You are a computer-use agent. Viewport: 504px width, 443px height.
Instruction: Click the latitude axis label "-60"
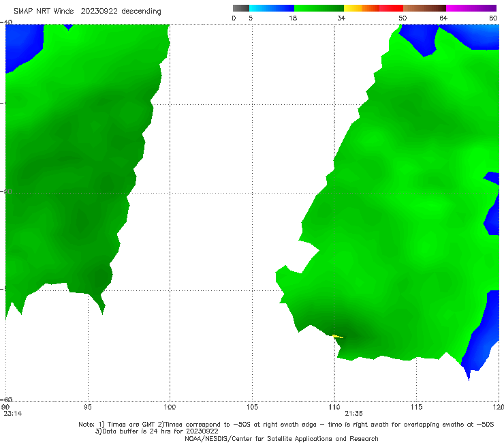coord(6,399)
